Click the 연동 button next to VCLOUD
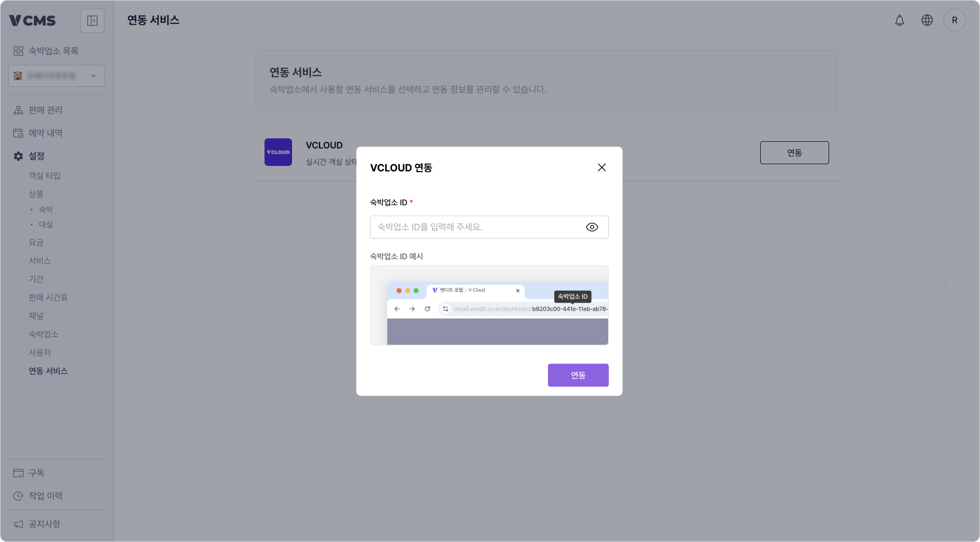980x542 pixels. click(x=794, y=152)
